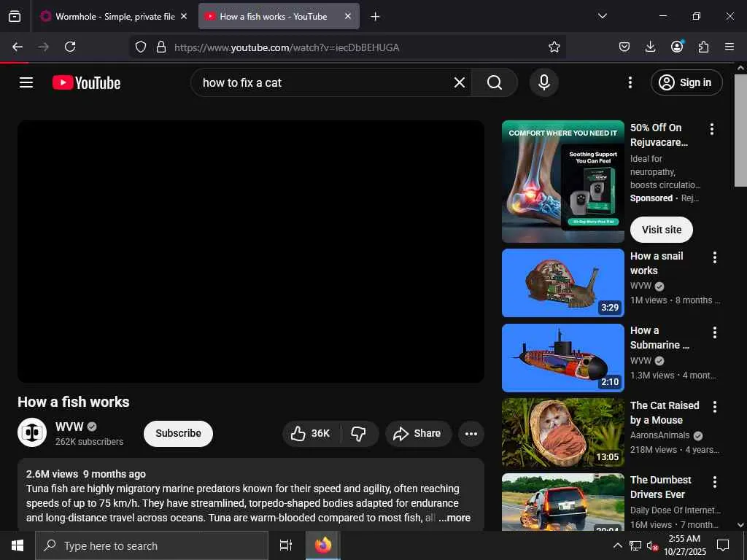Dislike the video with thumbs-down
Image resolution: width=747 pixels, height=560 pixels.
359,433
